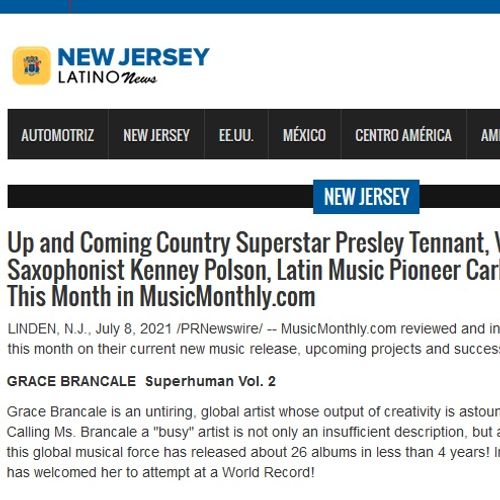Viewport: 500px width, 500px height.
Task: Click headline text 'This Month in MusicMonthly.com'
Action: coord(161,296)
